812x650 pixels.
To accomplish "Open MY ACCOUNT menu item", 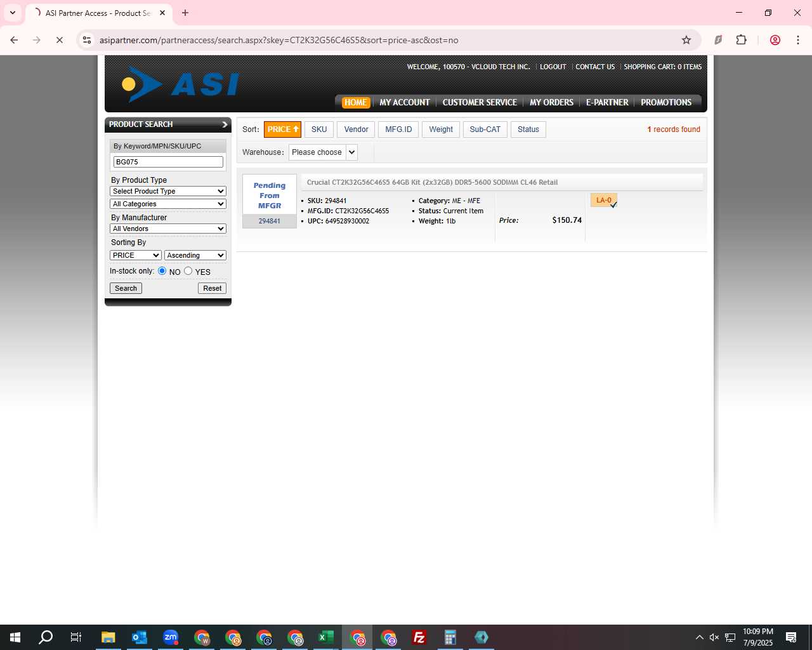I will 405,102.
